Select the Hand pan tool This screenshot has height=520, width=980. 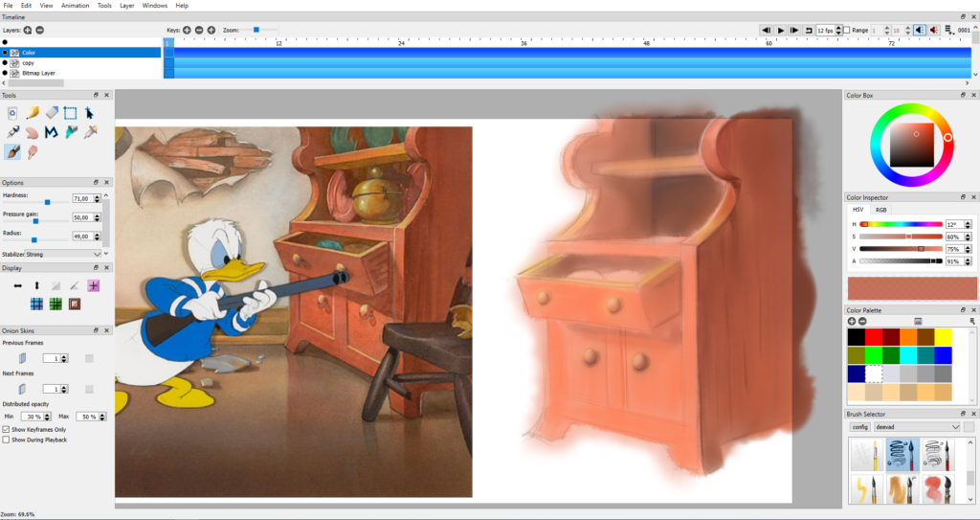coord(32,132)
